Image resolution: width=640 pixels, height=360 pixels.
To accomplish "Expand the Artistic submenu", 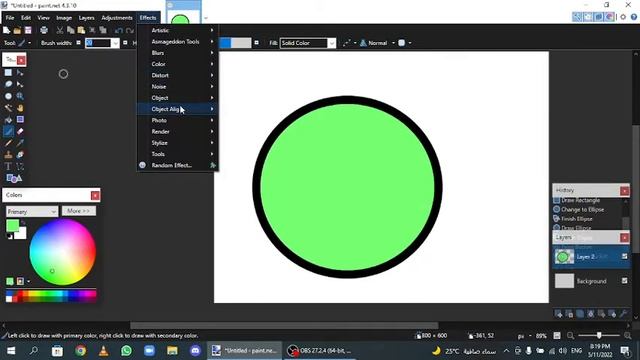I will [178, 30].
